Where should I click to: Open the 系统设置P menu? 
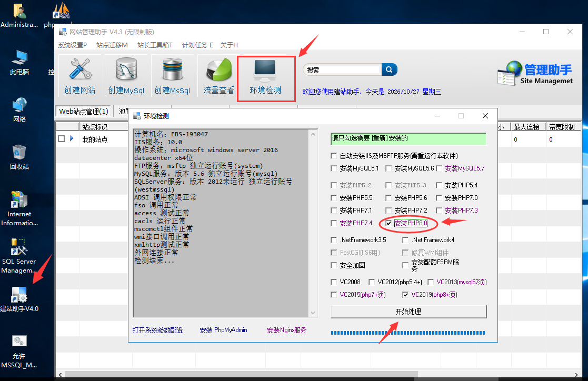click(x=72, y=45)
